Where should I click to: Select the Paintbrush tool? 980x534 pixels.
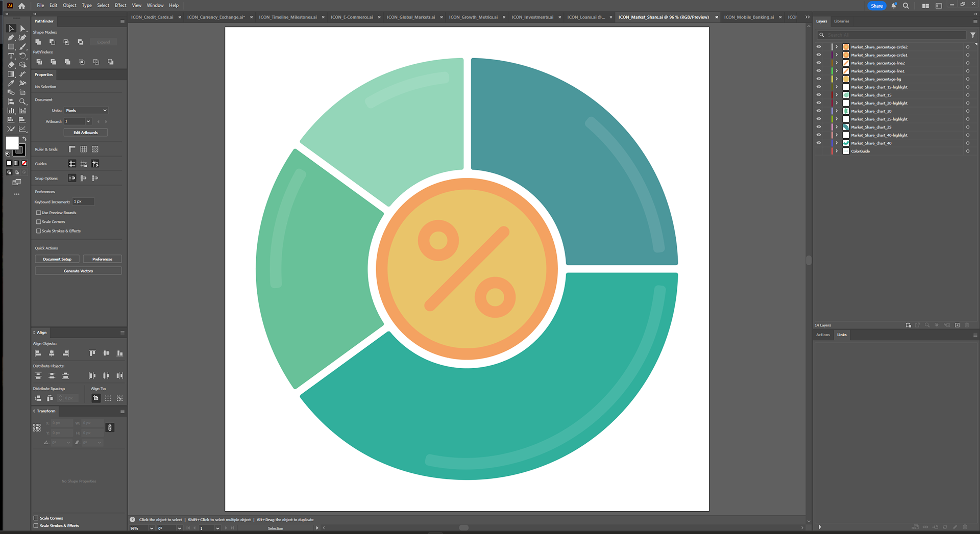[x=22, y=47]
